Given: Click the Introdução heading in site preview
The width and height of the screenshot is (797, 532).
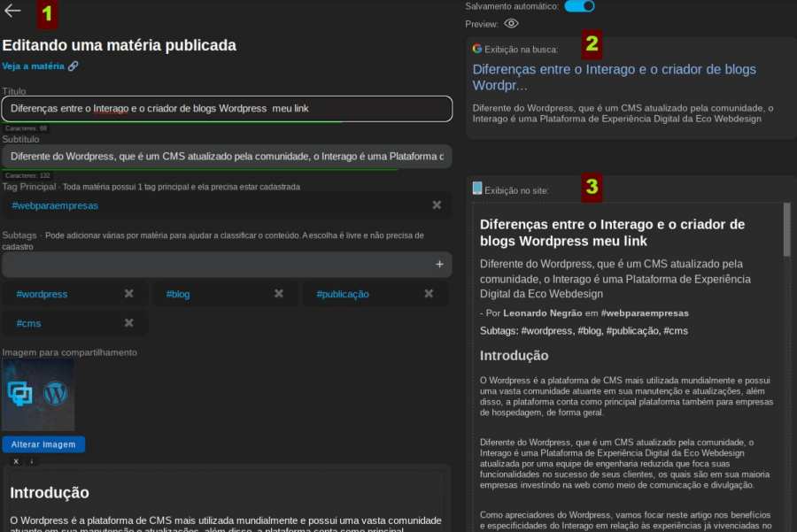Looking at the screenshot, I should (514, 356).
